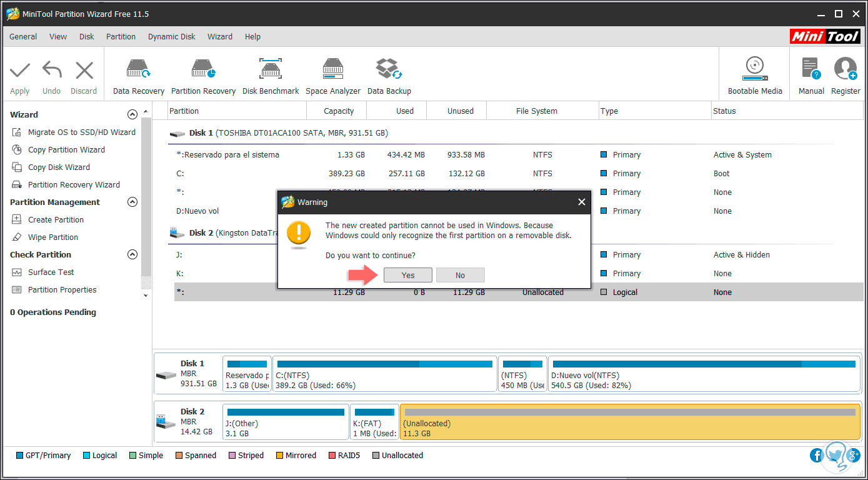The image size is (868, 480).
Task: Open the Bootable Media builder
Action: click(x=755, y=77)
